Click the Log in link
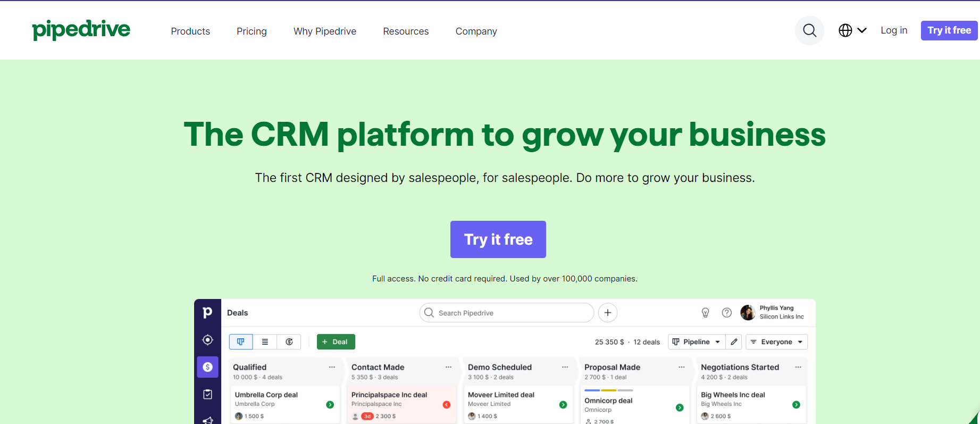The width and height of the screenshot is (980, 424). pyautogui.click(x=894, y=30)
